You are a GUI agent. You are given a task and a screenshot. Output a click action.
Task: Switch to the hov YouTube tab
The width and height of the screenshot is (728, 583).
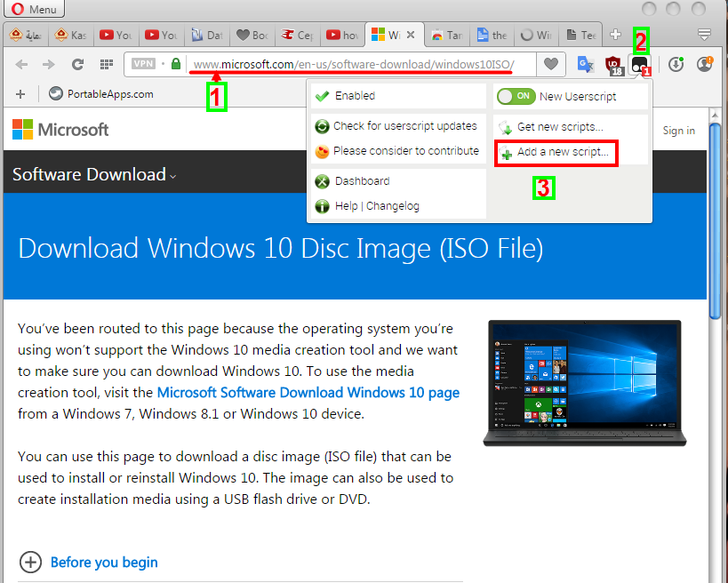coord(342,35)
